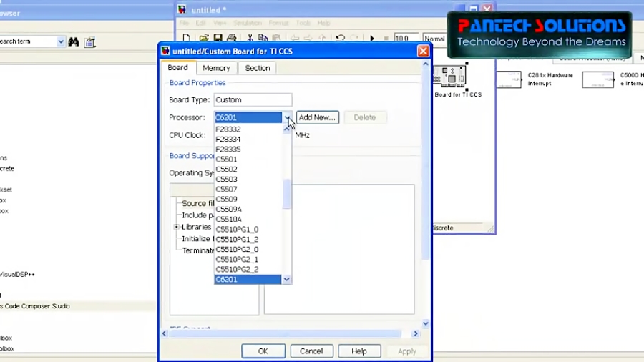Click Save floppy icon in untitled toolbar

click(218, 38)
